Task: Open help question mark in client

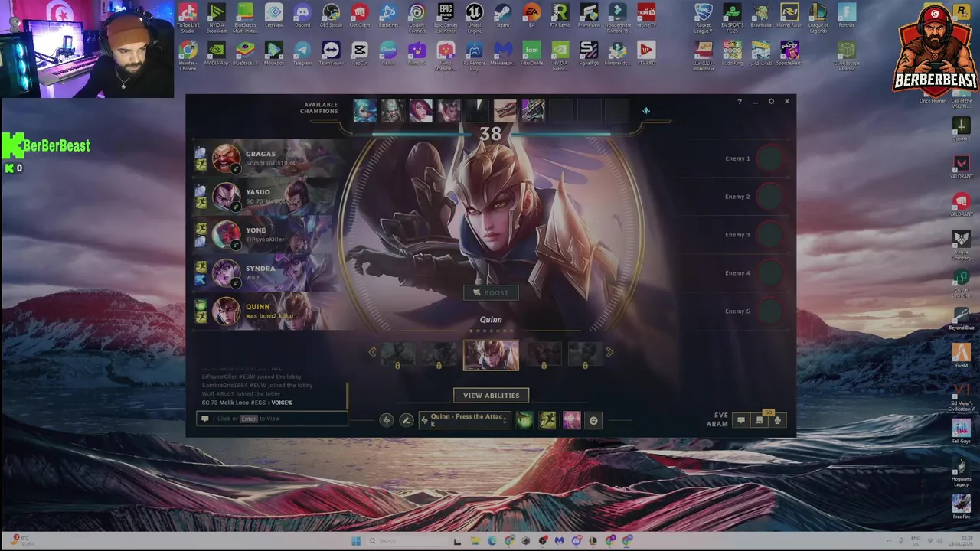Action: (739, 102)
